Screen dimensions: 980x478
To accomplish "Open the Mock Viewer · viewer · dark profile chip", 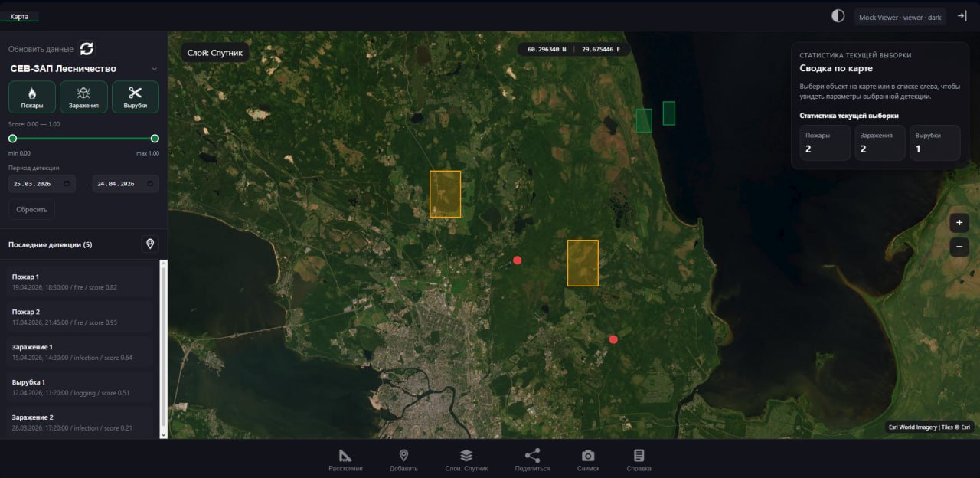I will (x=900, y=17).
